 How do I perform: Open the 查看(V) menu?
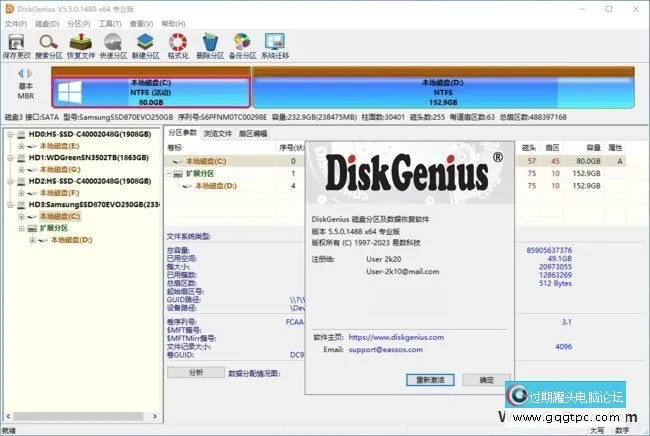click(x=141, y=24)
